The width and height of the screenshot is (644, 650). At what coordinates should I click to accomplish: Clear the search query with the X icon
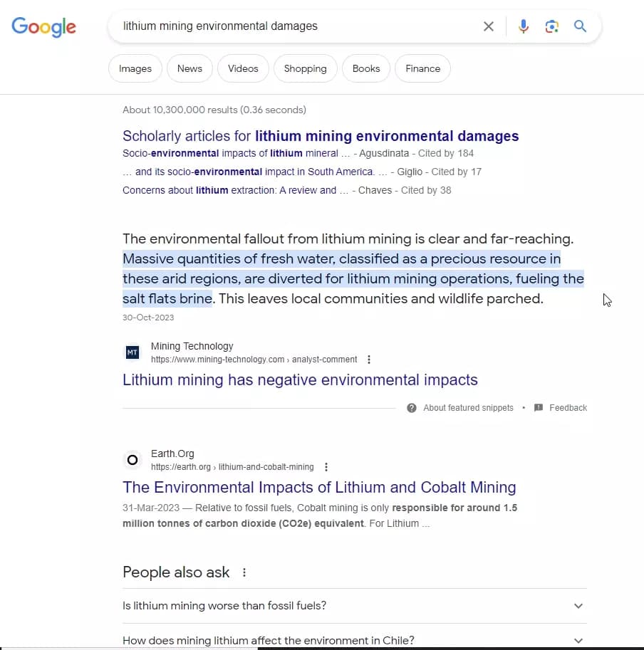pyautogui.click(x=489, y=26)
